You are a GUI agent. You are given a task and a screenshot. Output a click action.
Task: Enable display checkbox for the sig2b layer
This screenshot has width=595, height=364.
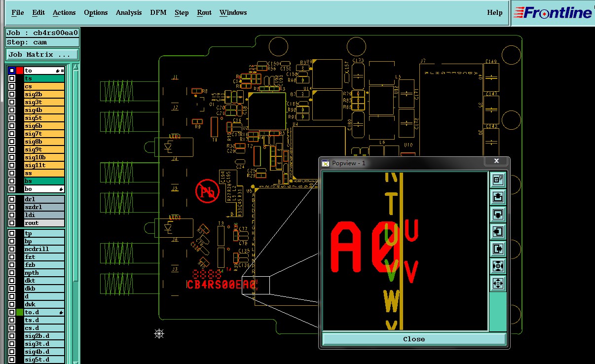click(12, 94)
